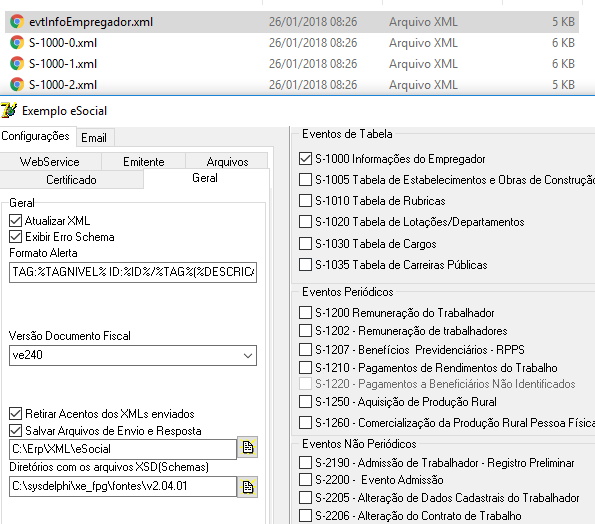595x524 pixels.
Task: Check S-1020 Tabela de Lotações/Departamentos
Action: (305, 222)
